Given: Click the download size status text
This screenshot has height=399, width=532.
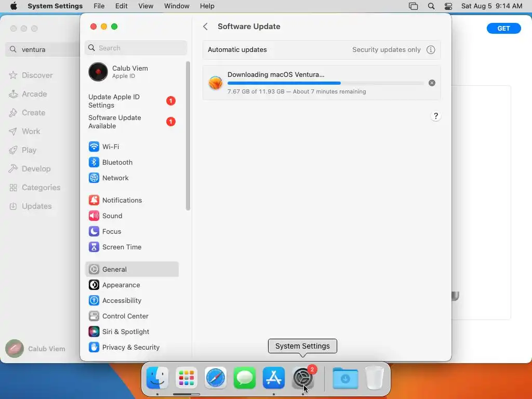Looking at the screenshot, I should click(297, 91).
